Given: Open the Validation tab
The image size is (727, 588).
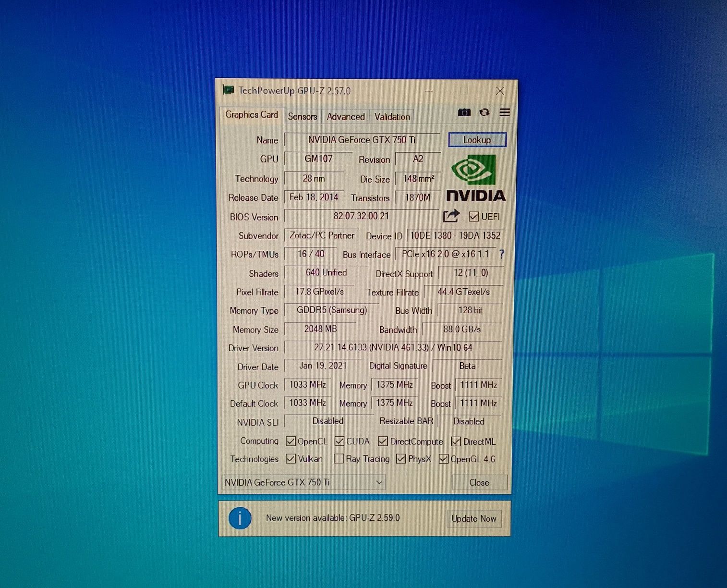Looking at the screenshot, I should pyautogui.click(x=392, y=117).
